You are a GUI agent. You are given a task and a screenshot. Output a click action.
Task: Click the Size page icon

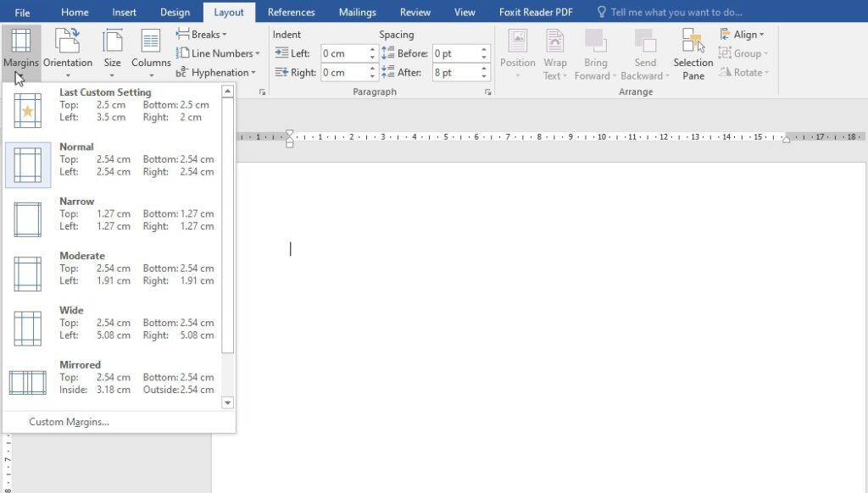112,42
